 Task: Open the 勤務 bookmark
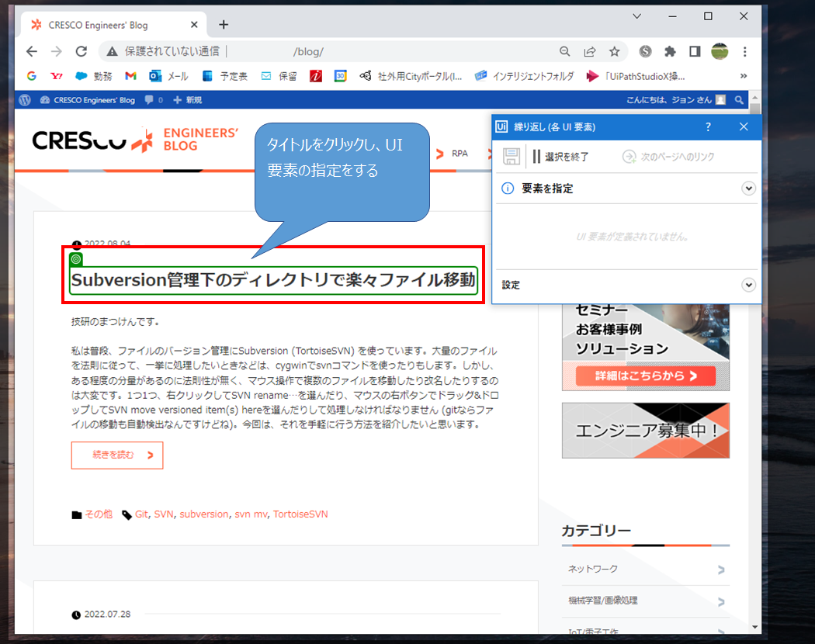pyautogui.click(x=94, y=76)
